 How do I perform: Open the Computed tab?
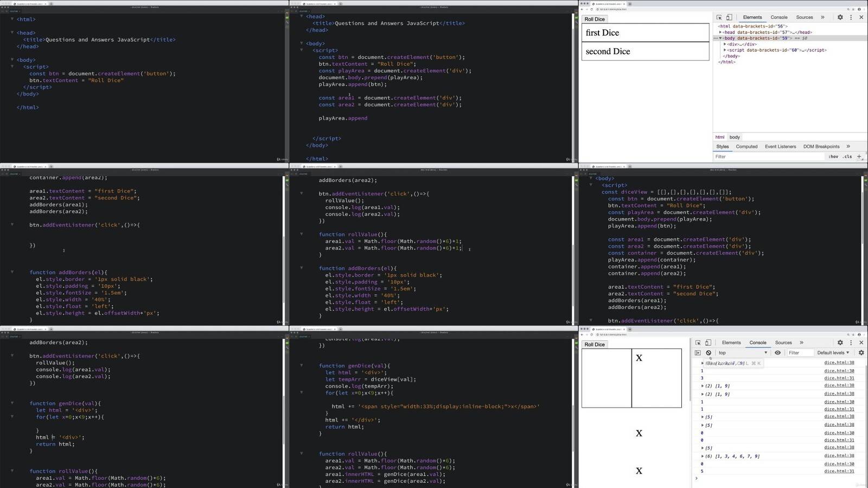pos(746,147)
